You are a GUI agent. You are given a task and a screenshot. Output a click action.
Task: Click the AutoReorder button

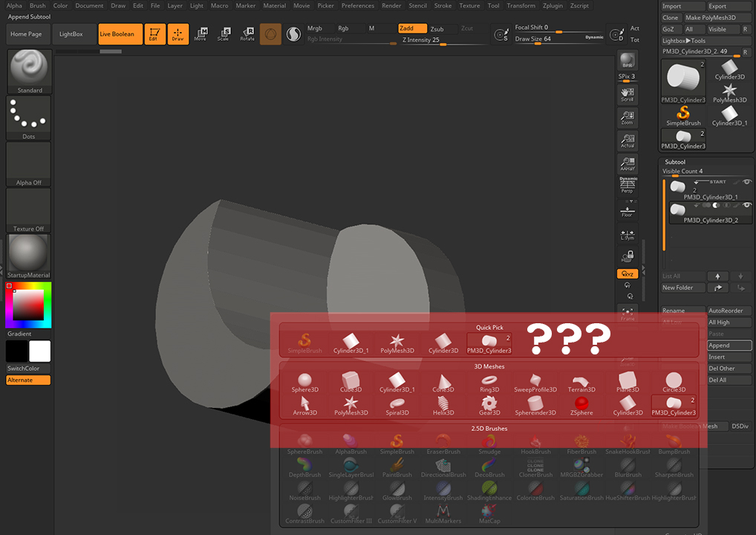(729, 311)
